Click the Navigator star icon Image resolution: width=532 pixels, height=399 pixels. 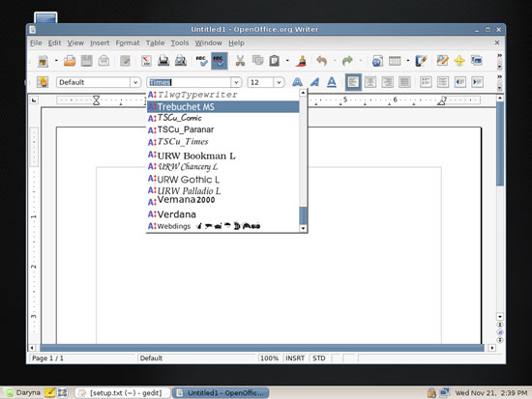coord(459,61)
